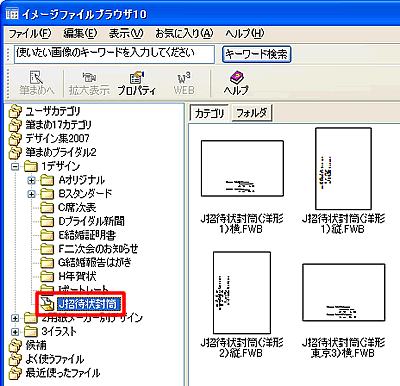Click the Aオリジナル folder icon
The image size is (400, 386).
tap(47, 180)
